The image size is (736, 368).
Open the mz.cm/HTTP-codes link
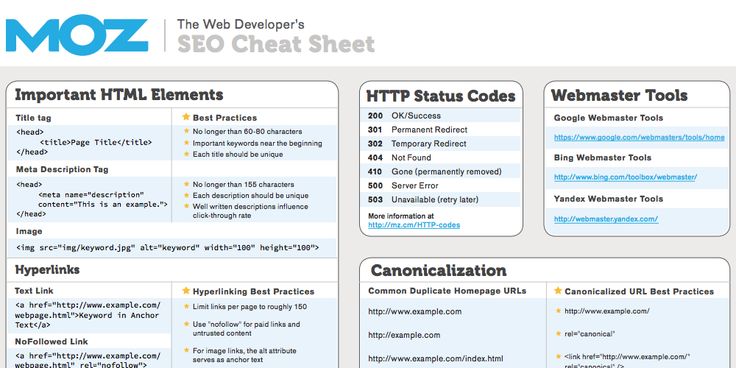[414, 225]
